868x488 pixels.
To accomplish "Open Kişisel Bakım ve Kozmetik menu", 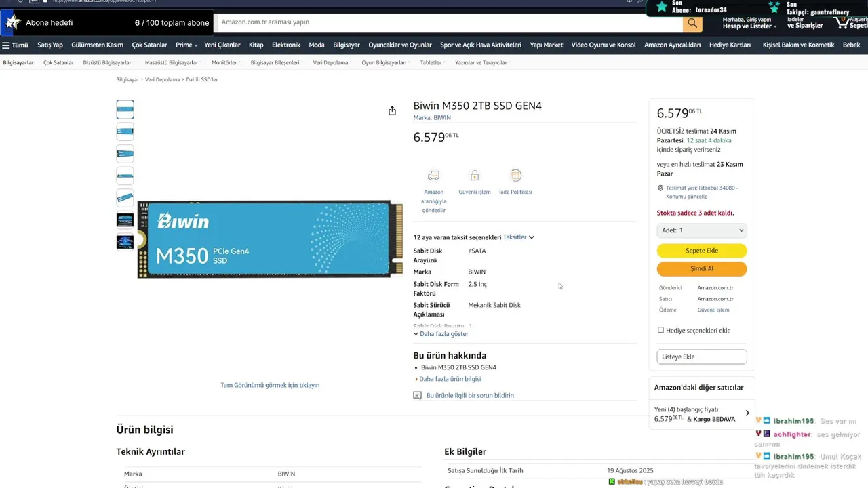I will [x=798, y=45].
